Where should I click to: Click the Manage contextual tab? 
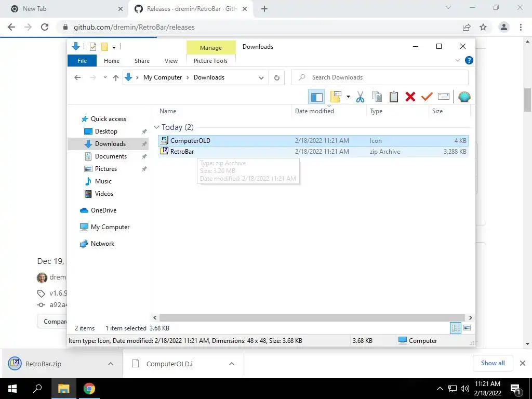point(211,48)
